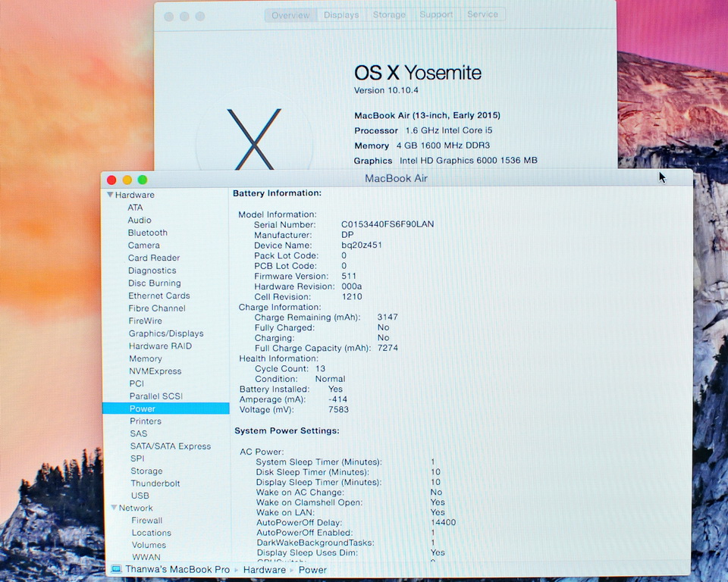The width and height of the screenshot is (728, 582).
Task: Select Graphics/Displays in sidebar
Action: coord(166,333)
